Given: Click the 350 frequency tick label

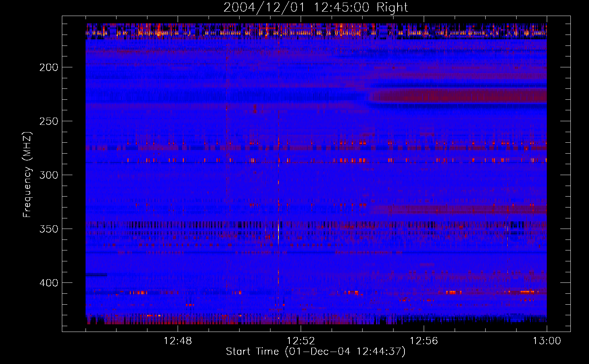Looking at the screenshot, I should pyautogui.click(x=49, y=229).
